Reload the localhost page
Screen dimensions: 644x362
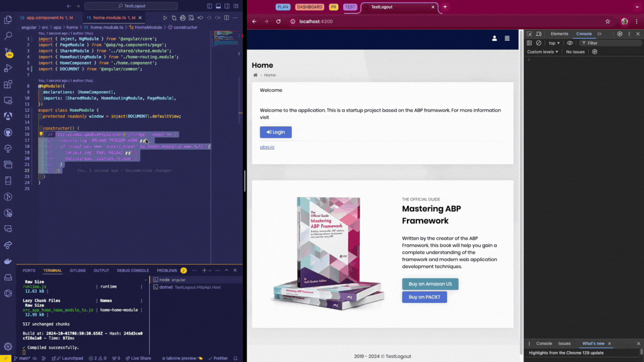pos(278,21)
